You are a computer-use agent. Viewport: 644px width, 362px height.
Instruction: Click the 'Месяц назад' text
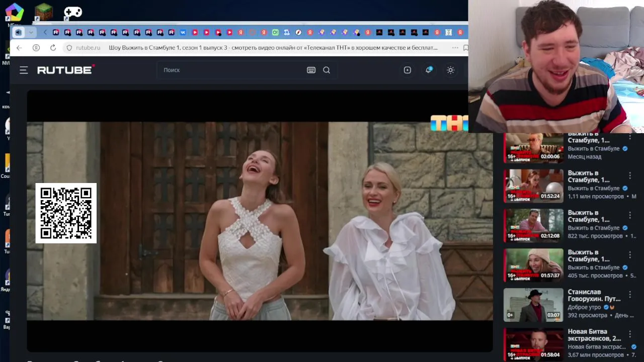[585, 157]
